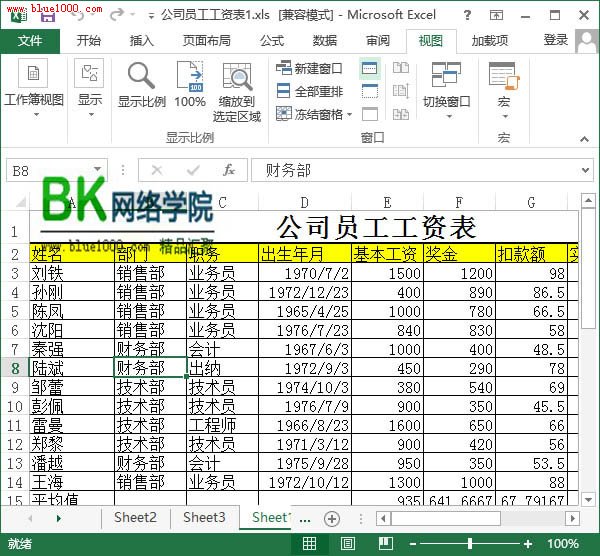Click the View Side by Side icon
600x556 pixels.
(x=401, y=68)
